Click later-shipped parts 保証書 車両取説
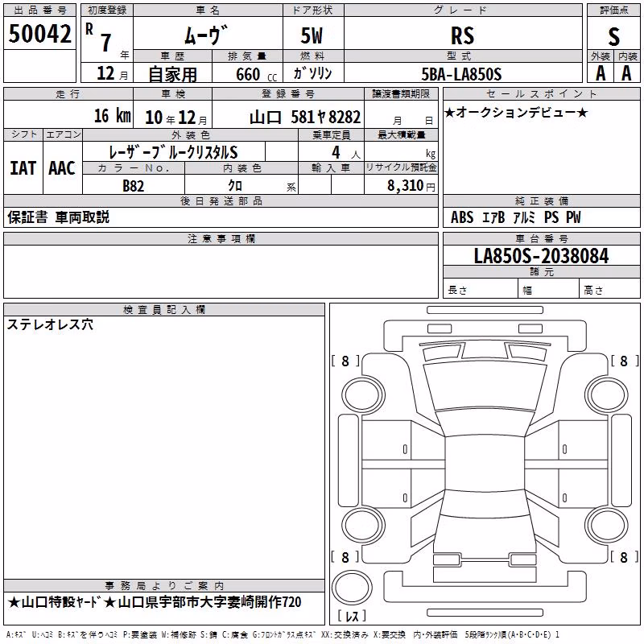The image size is (644, 644). (x=58, y=217)
